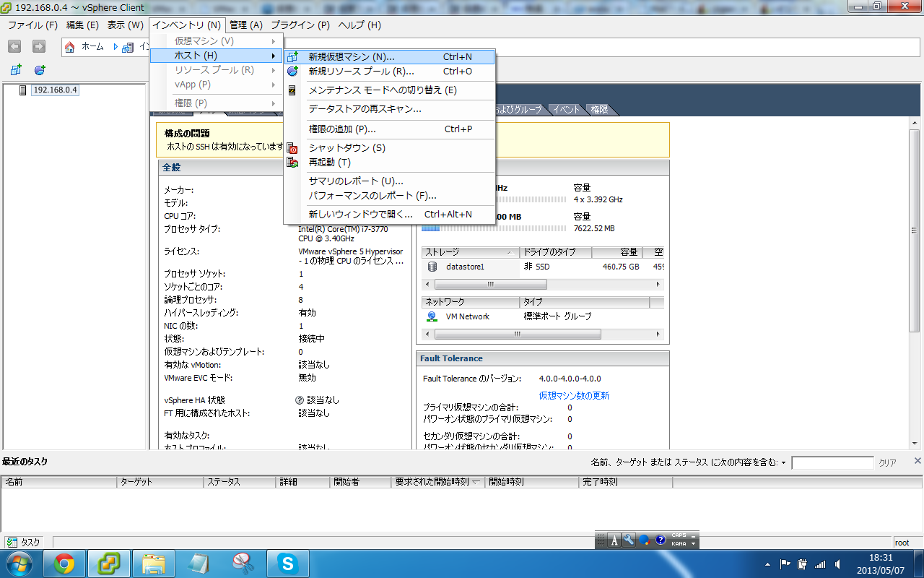Click the IME input mode A icon
The image size is (924, 578).
click(x=615, y=540)
